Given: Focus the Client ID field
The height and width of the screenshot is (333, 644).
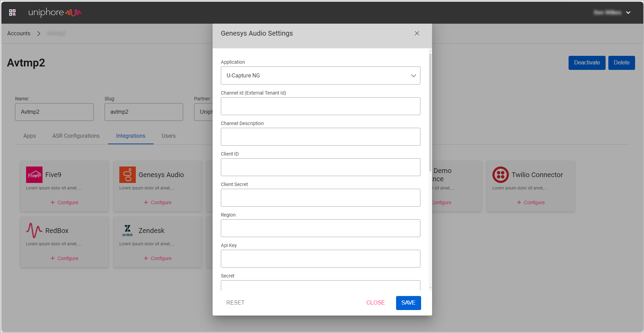Looking at the screenshot, I should [321, 167].
